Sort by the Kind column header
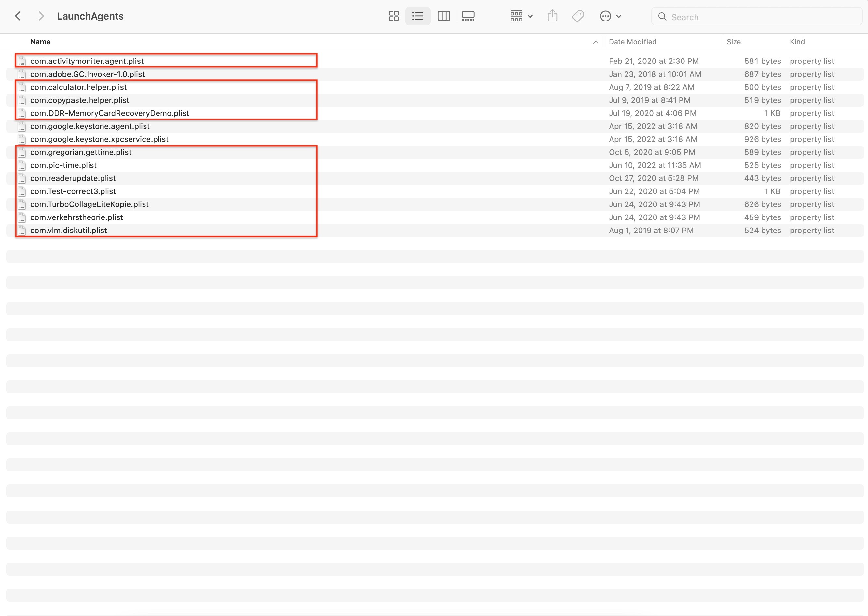 click(x=797, y=42)
